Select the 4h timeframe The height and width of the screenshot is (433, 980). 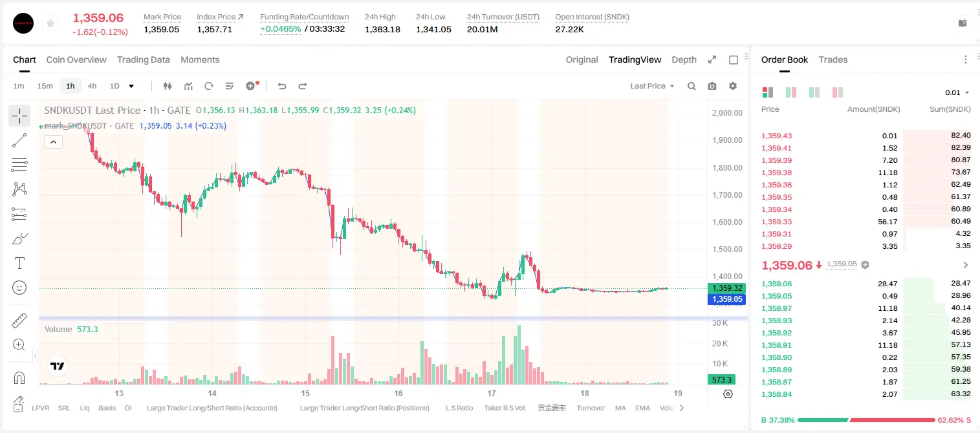[92, 86]
